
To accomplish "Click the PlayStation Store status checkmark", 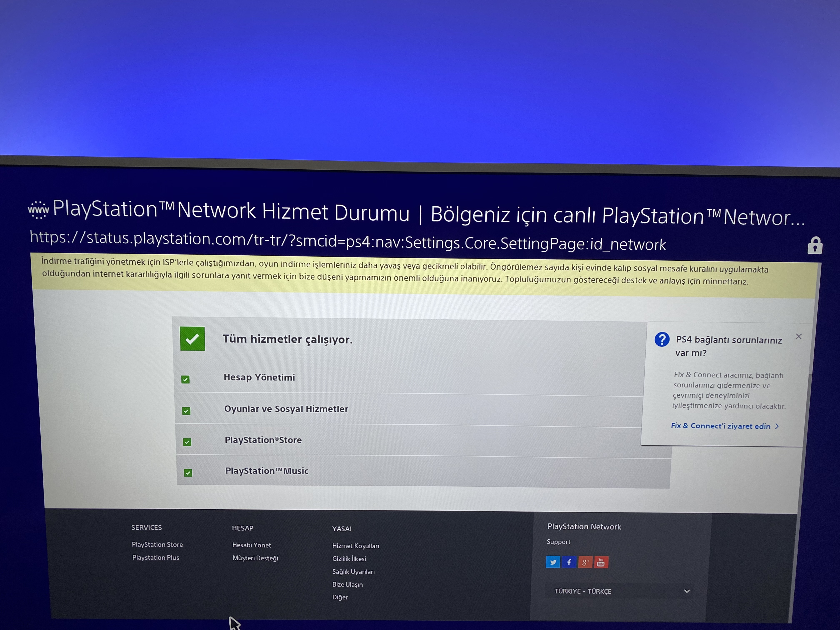I will 187,442.
